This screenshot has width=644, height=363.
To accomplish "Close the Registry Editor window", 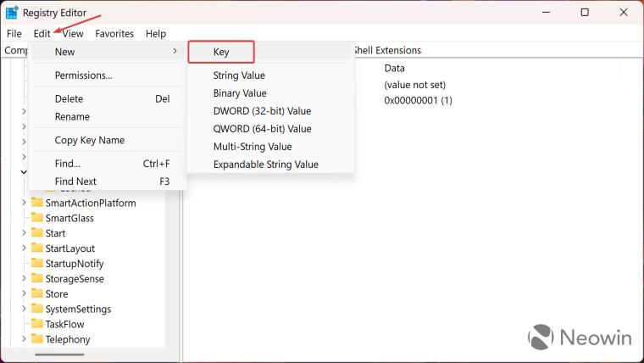I will coord(624,13).
